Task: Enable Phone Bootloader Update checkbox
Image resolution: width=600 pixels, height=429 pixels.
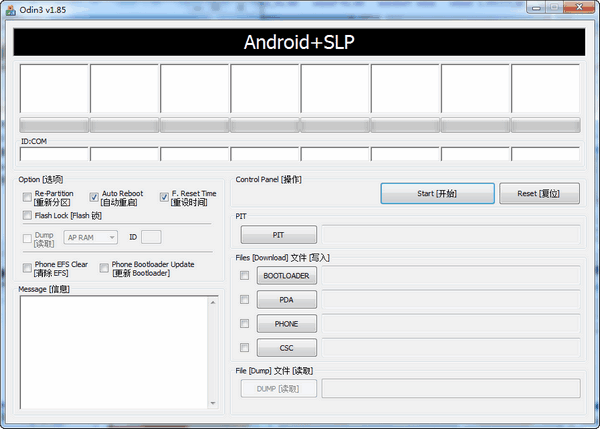Action: click(x=104, y=268)
